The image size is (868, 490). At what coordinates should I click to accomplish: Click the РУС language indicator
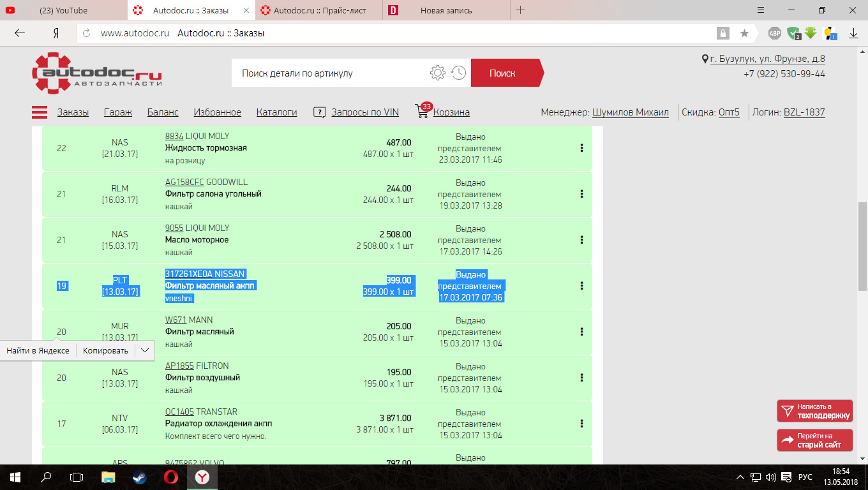805,477
